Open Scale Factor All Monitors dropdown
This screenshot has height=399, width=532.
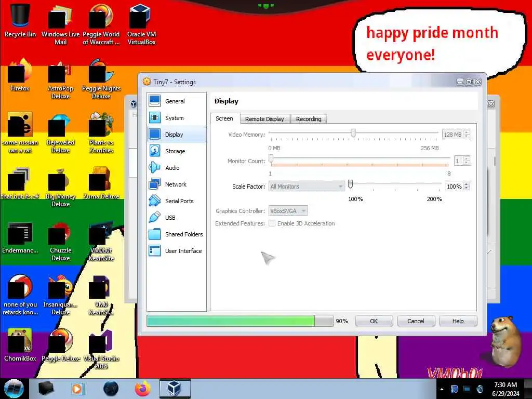(307, 187)
